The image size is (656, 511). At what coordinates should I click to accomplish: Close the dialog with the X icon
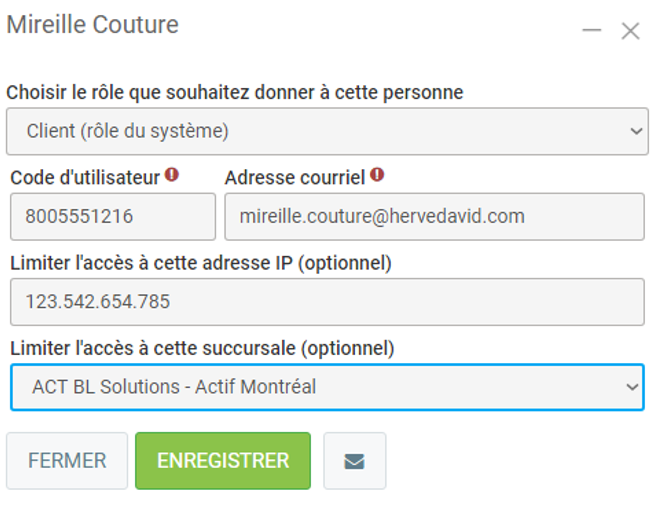point(630,31)
